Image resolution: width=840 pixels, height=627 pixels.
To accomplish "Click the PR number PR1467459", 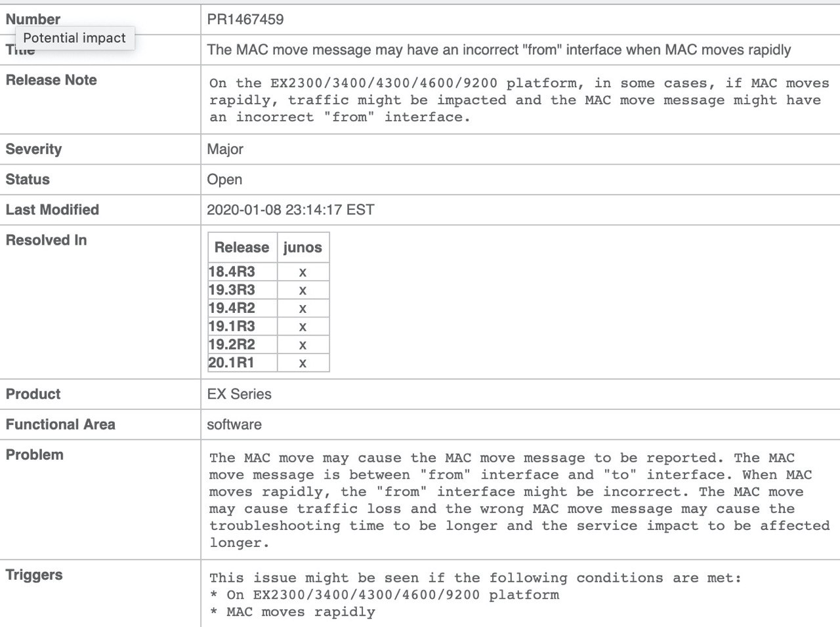I will coord(245,19).
